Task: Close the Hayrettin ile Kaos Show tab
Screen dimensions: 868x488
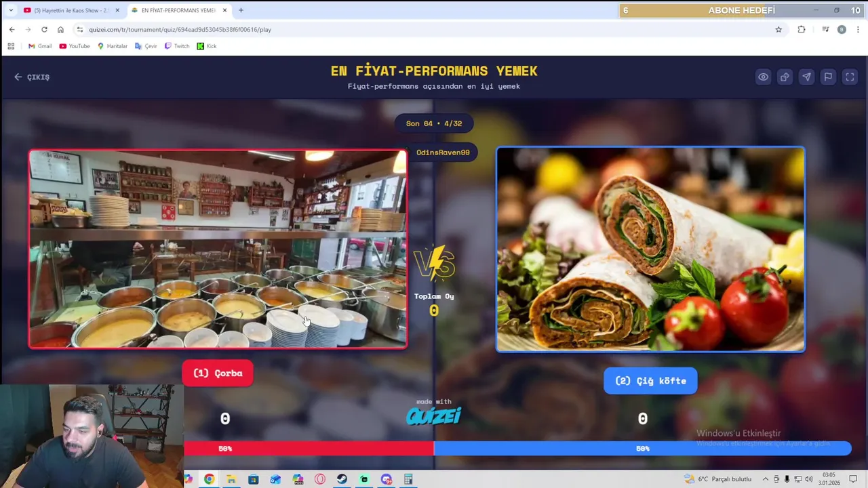Action: (x=117, y=10)
